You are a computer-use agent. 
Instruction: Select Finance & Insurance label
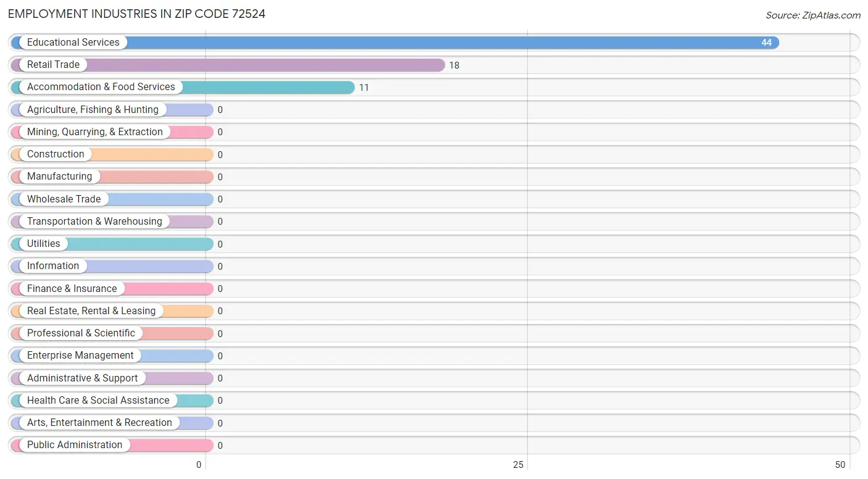[x=72, y=289]
